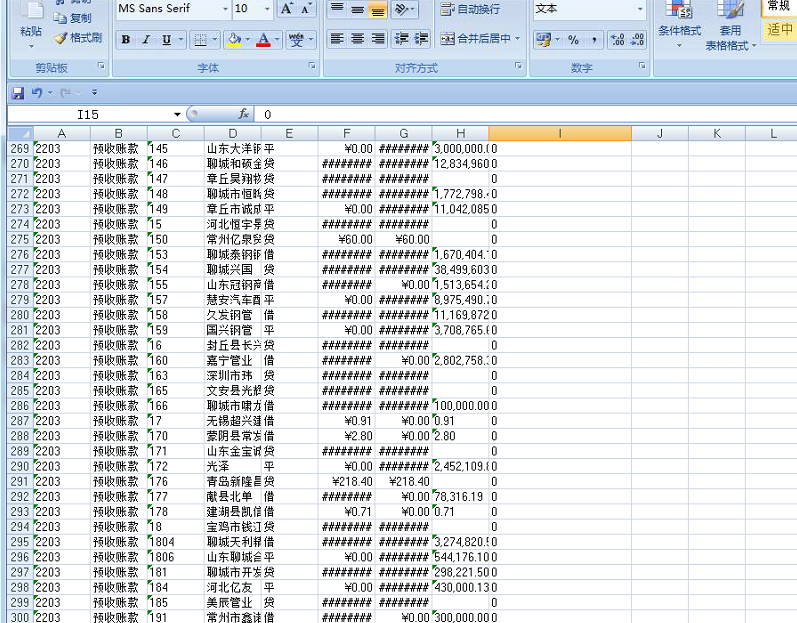Screen dimensions: 797x623
Task: Increase decimal places
Action: [x=618, y=40]
